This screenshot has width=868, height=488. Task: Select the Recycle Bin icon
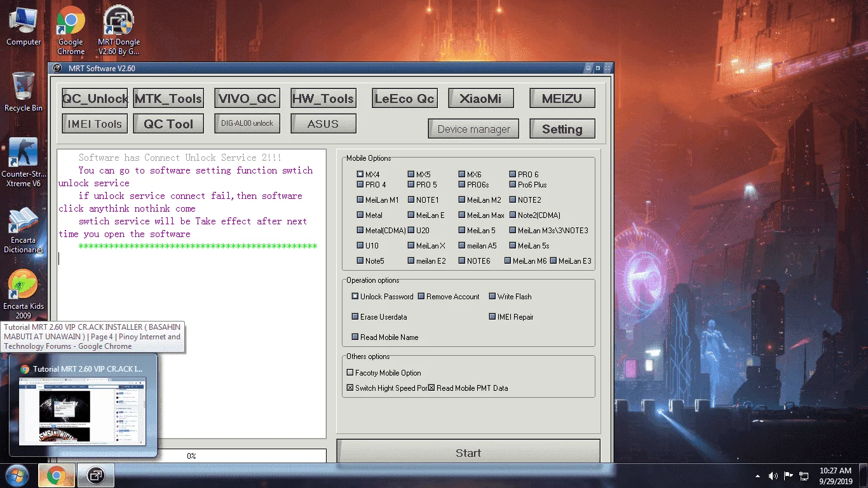[24, 92]
